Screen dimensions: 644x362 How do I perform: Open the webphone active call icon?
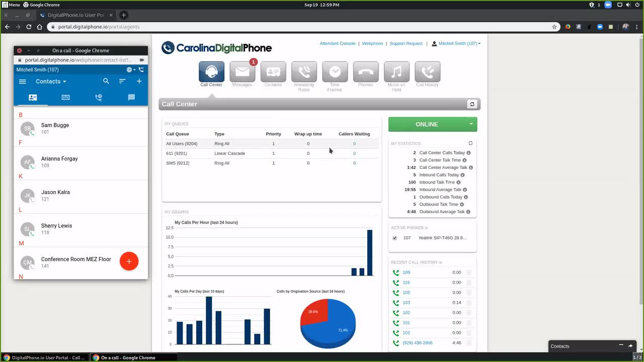point(141,70)
